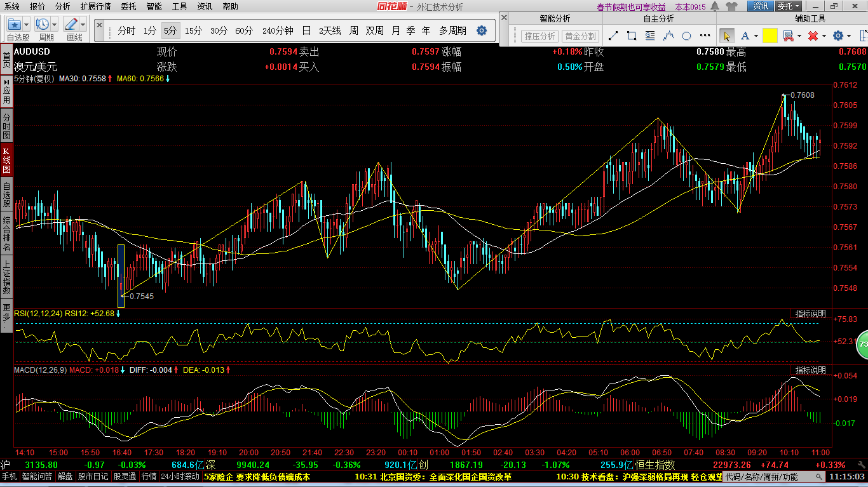Viewport: 868px width, 487px height.
Task: Select the rectangle drawing tool
Action: 632,36
